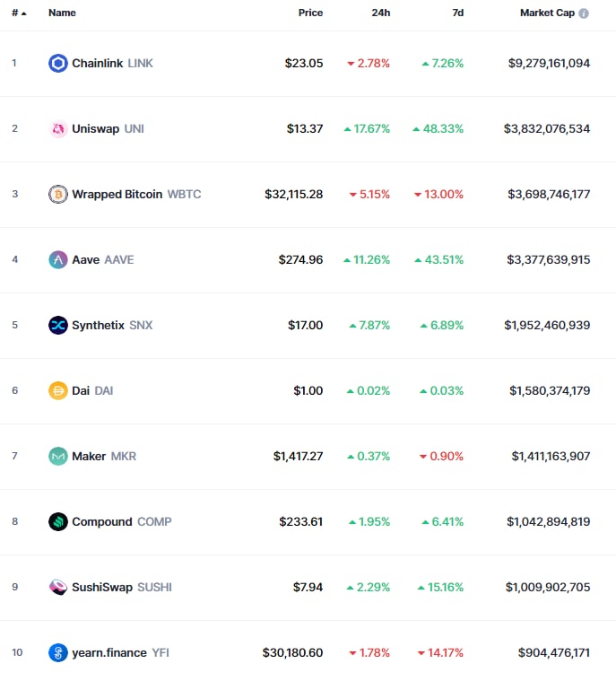This screenshot has height=681, width=616.
Task: Click the Uniswap unicorn logo icon
Action: 58,129
